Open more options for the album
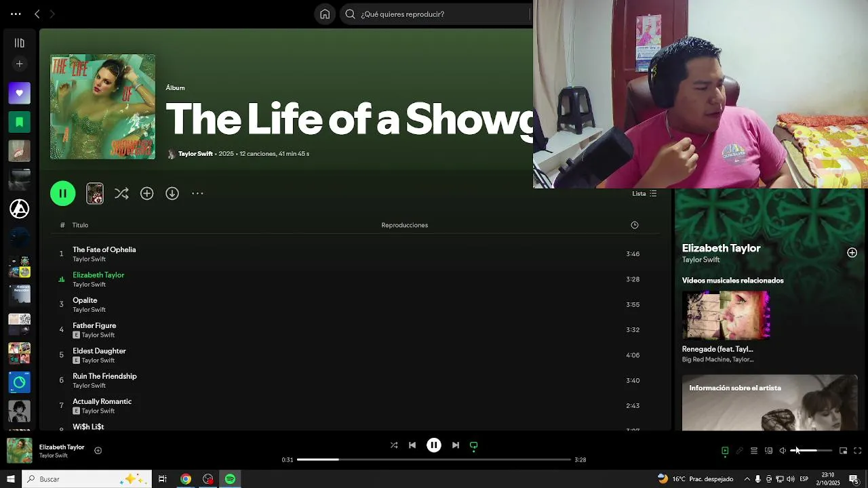 197,193
